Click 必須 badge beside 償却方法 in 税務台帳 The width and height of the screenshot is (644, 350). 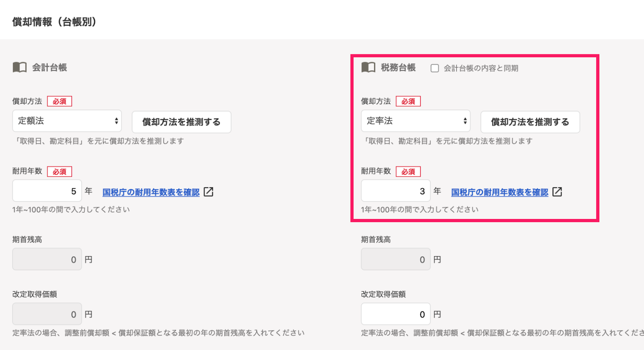click(x=408, y=101)
